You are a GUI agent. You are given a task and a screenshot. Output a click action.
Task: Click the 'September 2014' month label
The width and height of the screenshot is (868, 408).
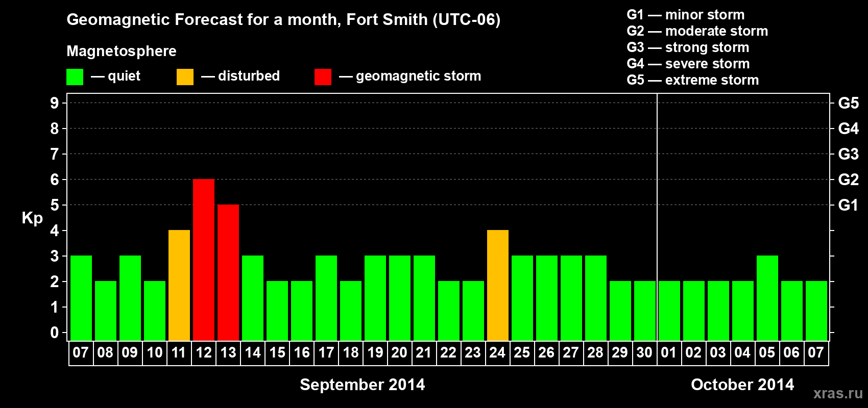pos(363,385)
